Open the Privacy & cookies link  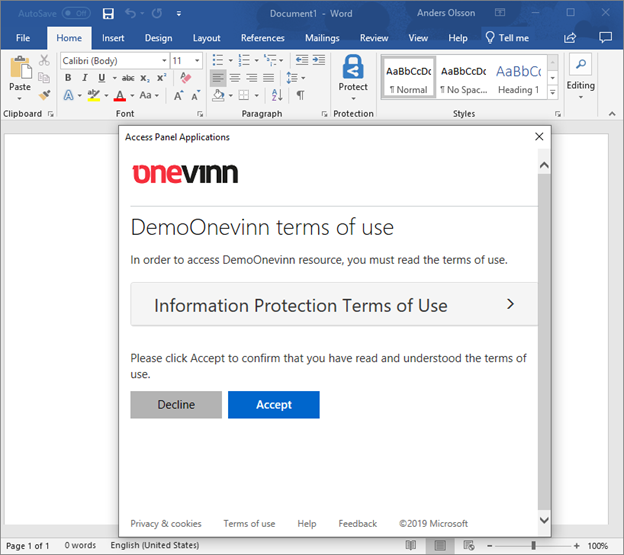click(166, 523)
